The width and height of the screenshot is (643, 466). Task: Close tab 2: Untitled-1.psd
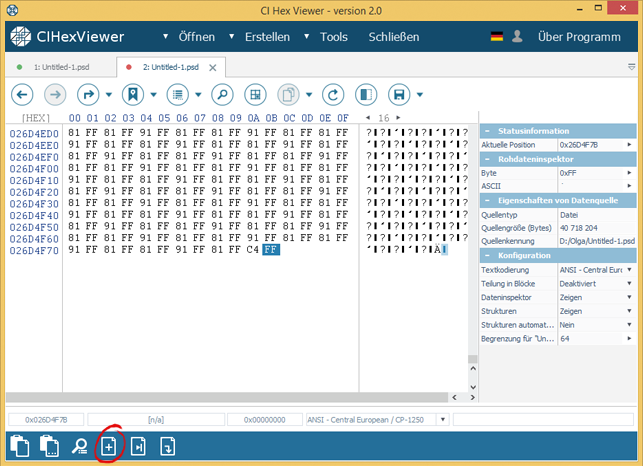212,68
